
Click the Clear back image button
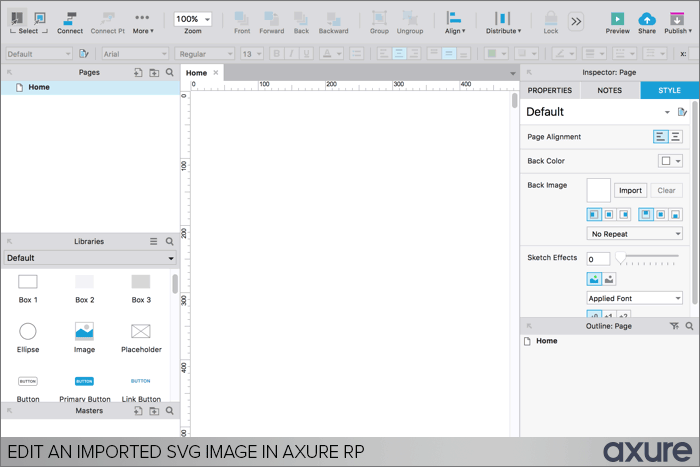point(666,190)
